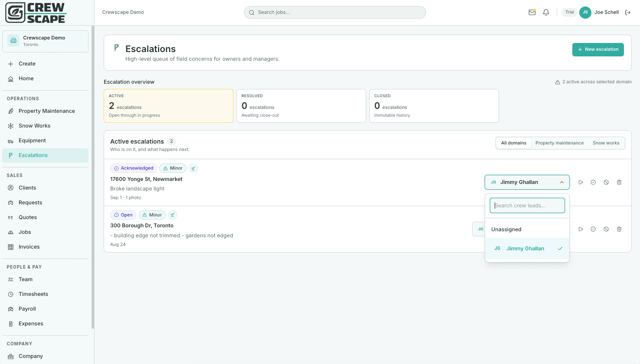Open the 17600 Yonge St, Newmarket escalation title
The width and height of the screenshot is (640, 364).
[x=146, y=179]
